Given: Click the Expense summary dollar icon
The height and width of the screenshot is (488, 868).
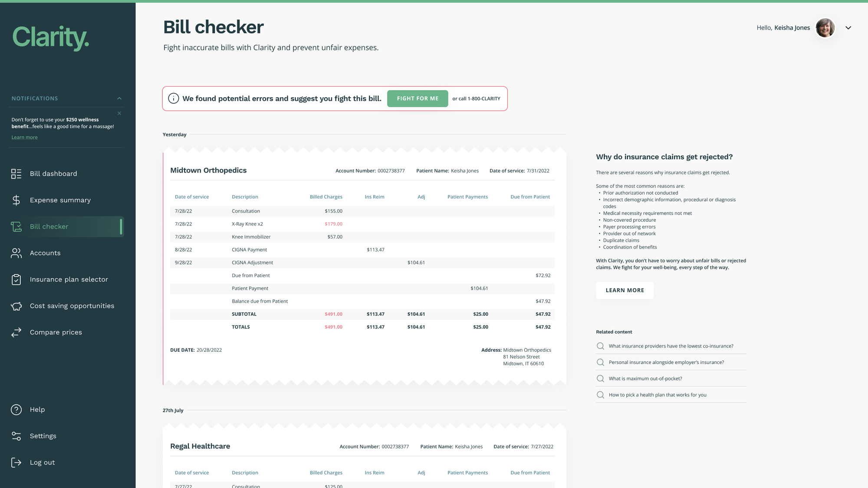Looking at the screenshot, I should coord(16,200).
